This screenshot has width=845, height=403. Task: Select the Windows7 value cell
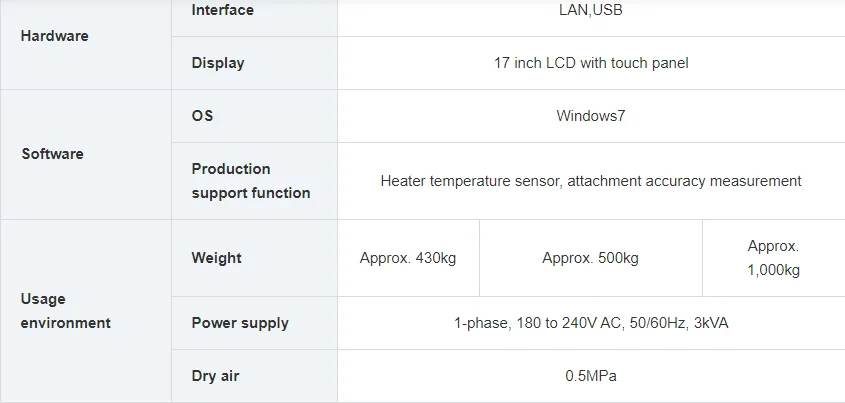[591, 116]
